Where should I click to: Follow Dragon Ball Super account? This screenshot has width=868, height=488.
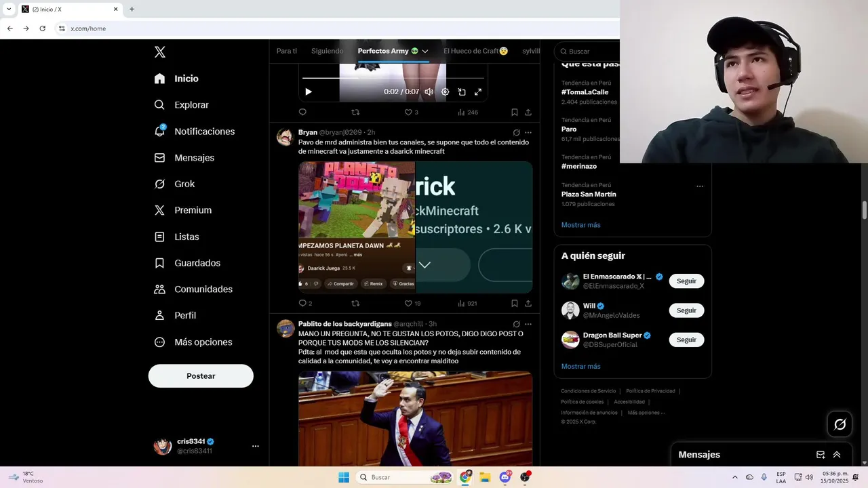[x=686, y=340]
